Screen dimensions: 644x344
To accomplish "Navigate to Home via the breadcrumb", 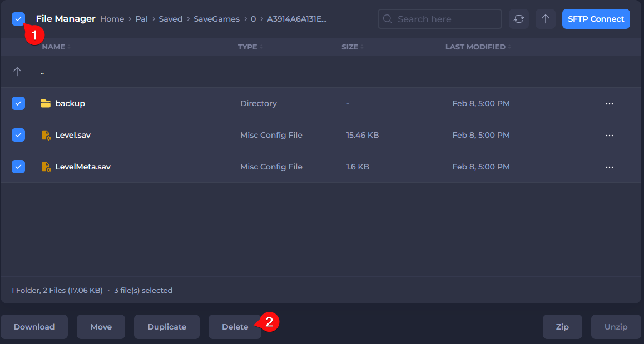I will click(112, 18).
